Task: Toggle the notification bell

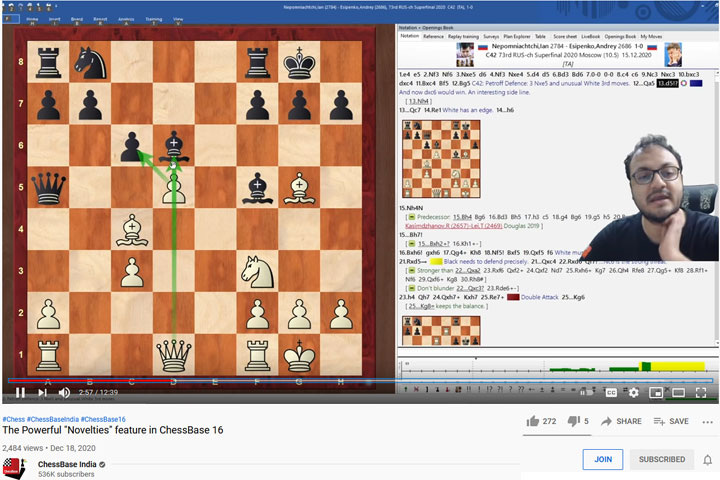Action: pyautogui.click(x=708, y=460)
